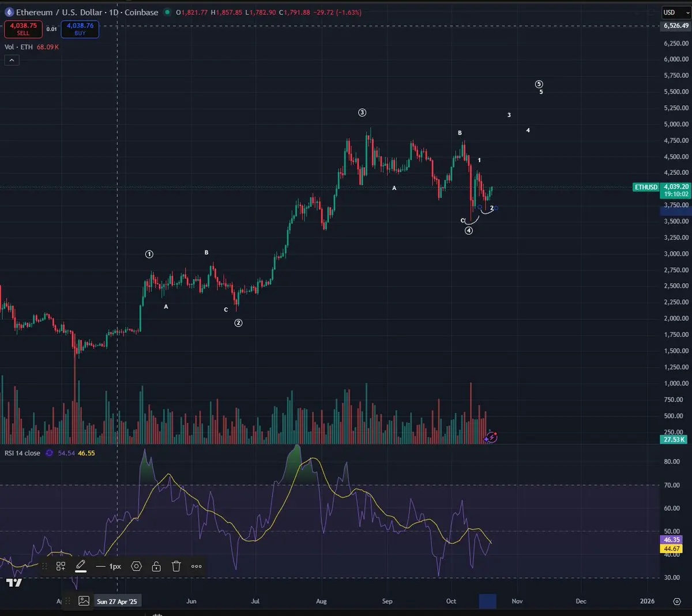Click the 44.67 RSI moving average label
Viewport: 692px width, 616px height.
[x=672, y=549]
